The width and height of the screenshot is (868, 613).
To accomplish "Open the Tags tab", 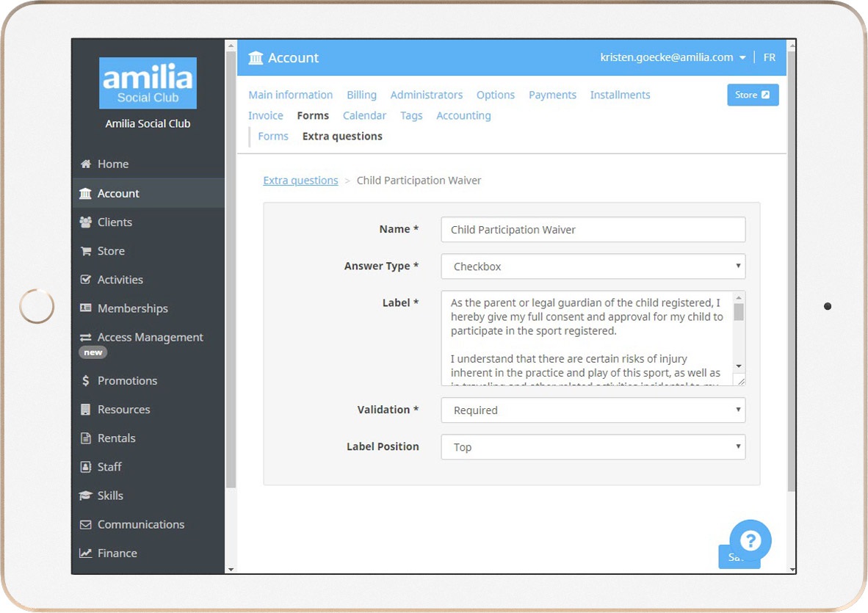I will (x=411, y=115).
